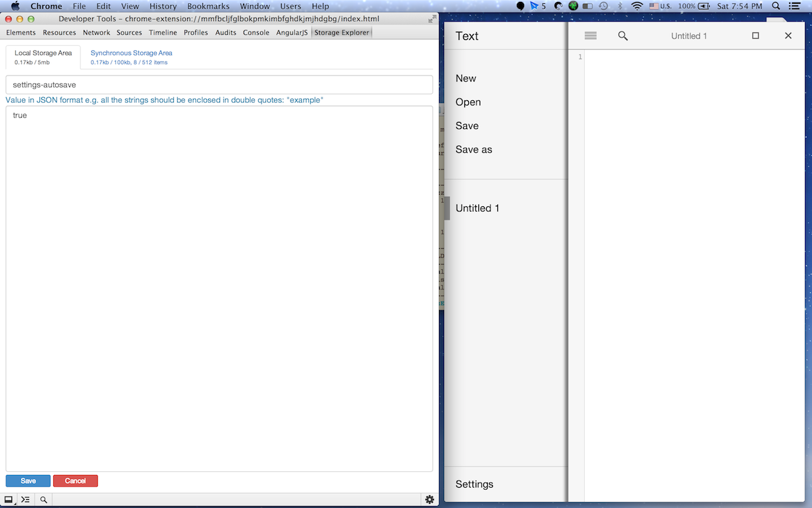Switch to the Audits tab
The height and width of the screenshot is (508, 812).
click(x=226, y=32)
